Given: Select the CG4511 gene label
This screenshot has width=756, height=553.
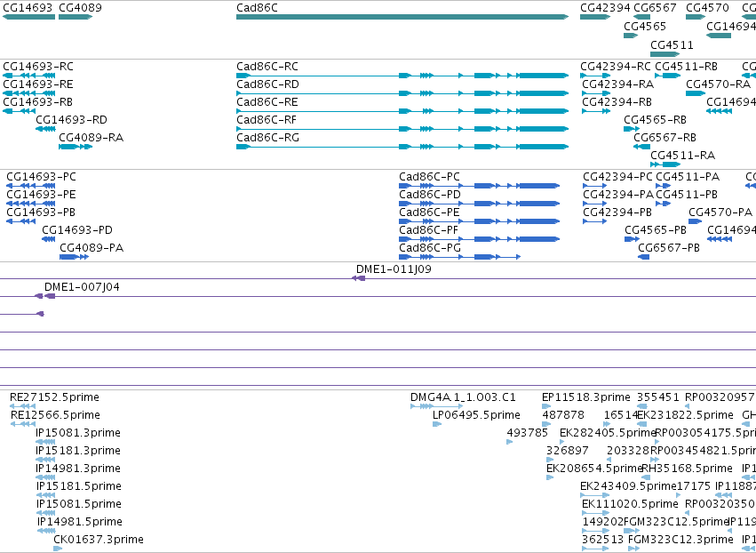Looking at the screenshot, I should pyautogui.click(x=672, y=44).
